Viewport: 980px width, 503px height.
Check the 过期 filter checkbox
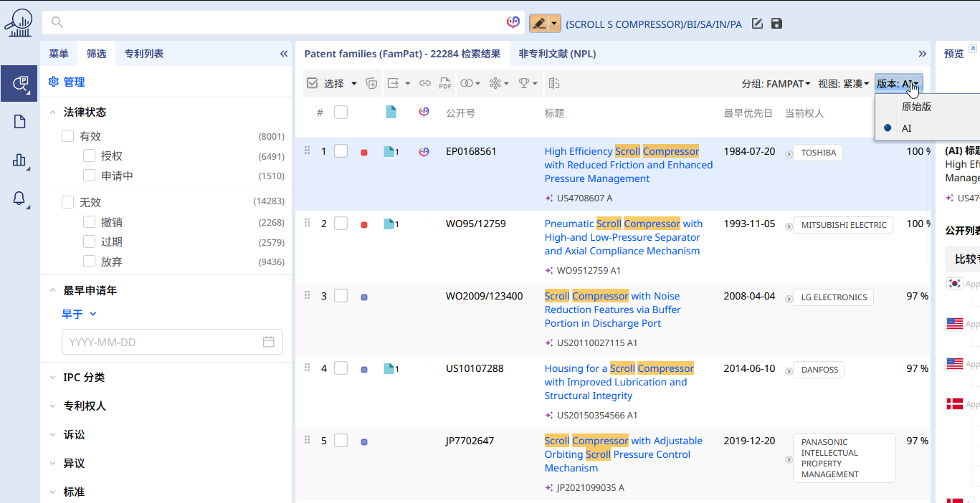90,241
